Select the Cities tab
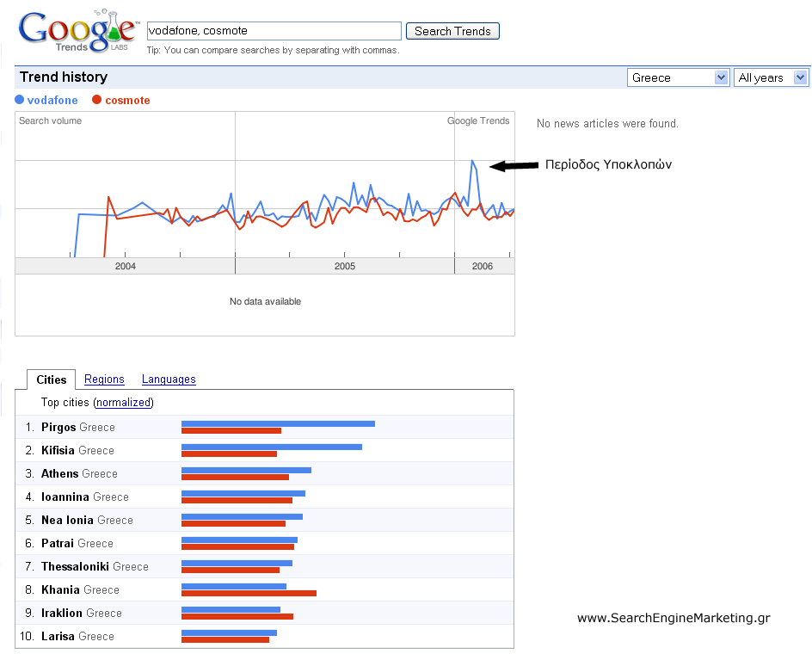The width and height of the screenshot is (812, 654). tap(52, 379)
